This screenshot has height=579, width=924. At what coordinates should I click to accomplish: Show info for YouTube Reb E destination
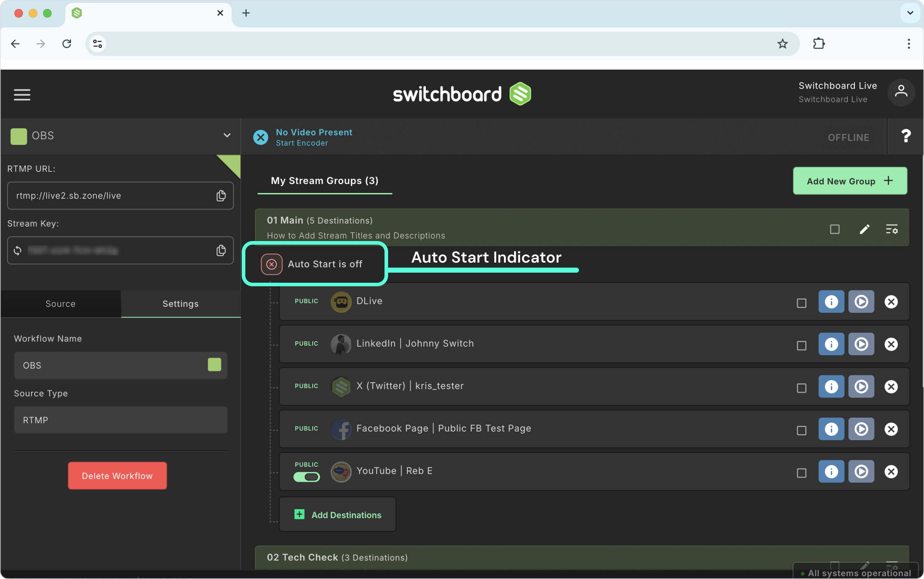(831, 472)
